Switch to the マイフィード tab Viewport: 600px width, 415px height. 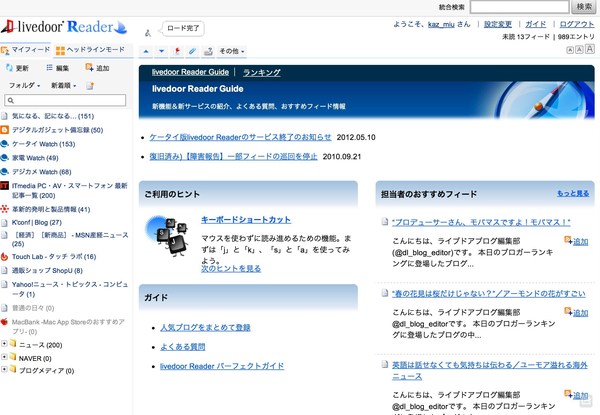coord(27,49)
